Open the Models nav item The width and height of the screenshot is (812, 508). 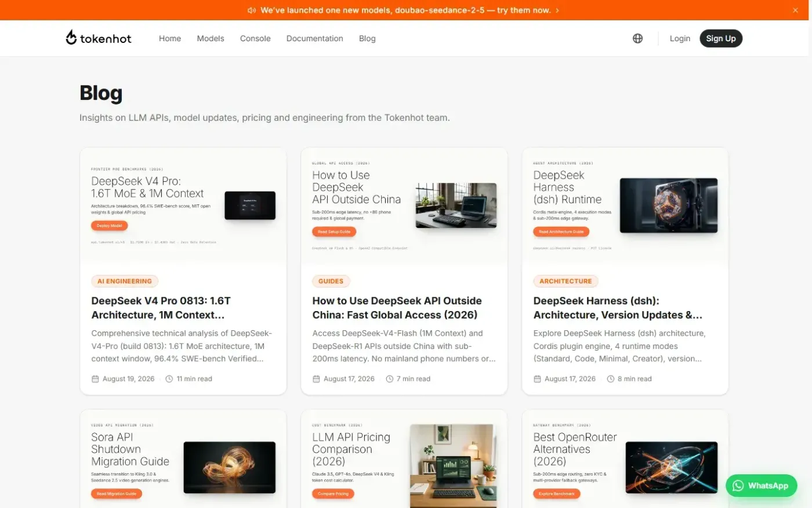(211, 38)
